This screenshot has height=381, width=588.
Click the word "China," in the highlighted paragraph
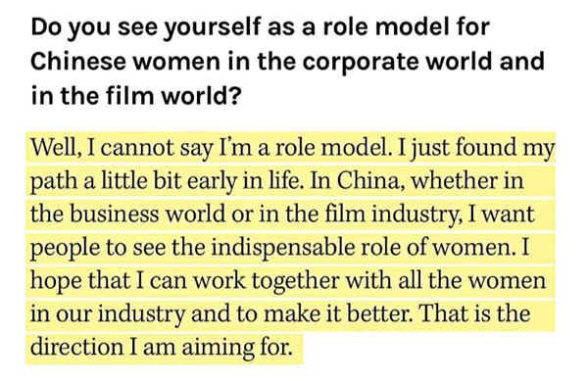[370, 181]
